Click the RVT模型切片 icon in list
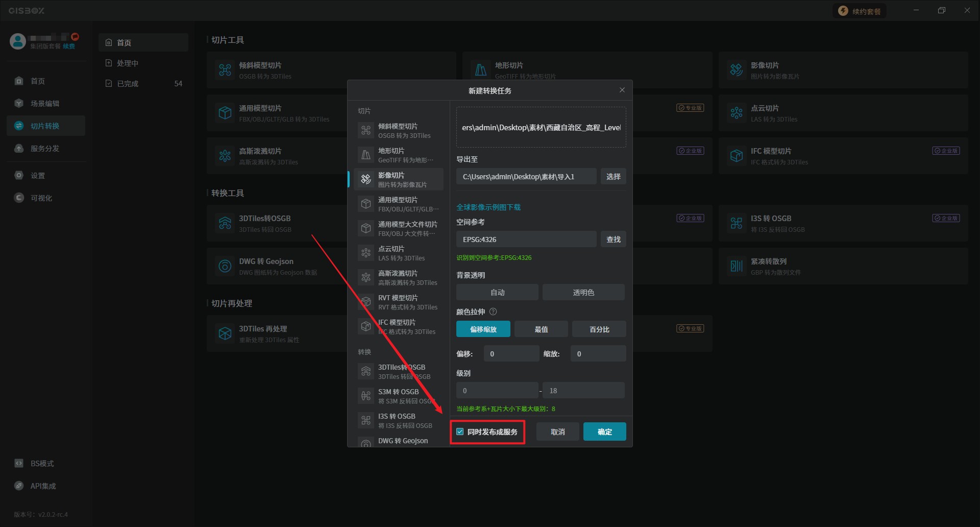The width and height of the screenshot is (980, 527). click(366, 302)
